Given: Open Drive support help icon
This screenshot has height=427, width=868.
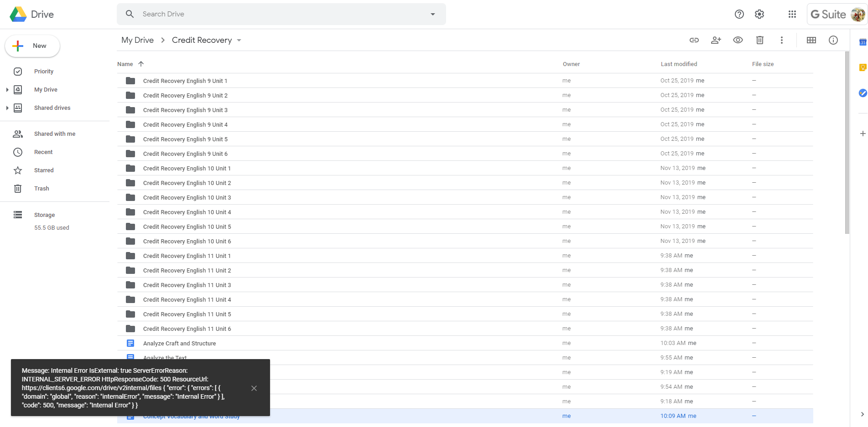Looking at the screenshot, I should pyautogui.click(x=739, y=14).
